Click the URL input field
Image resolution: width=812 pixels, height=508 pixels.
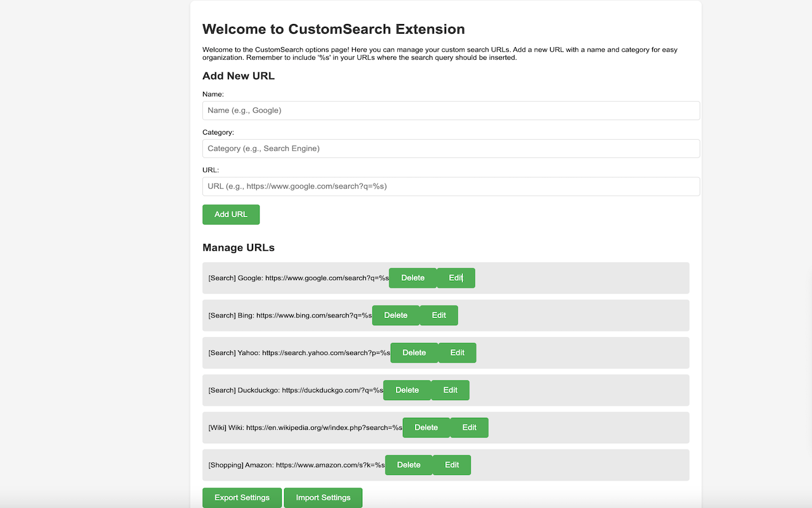tap(450, 186)
